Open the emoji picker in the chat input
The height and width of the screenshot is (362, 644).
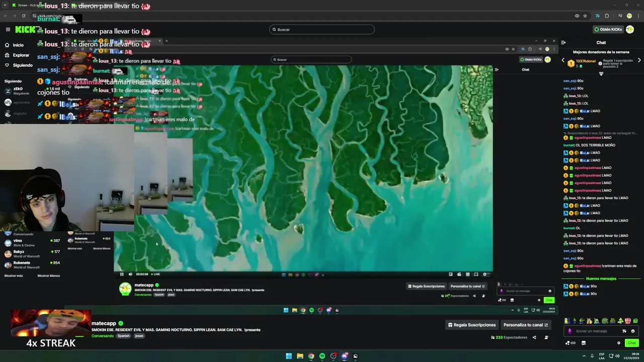coord(633,331)
